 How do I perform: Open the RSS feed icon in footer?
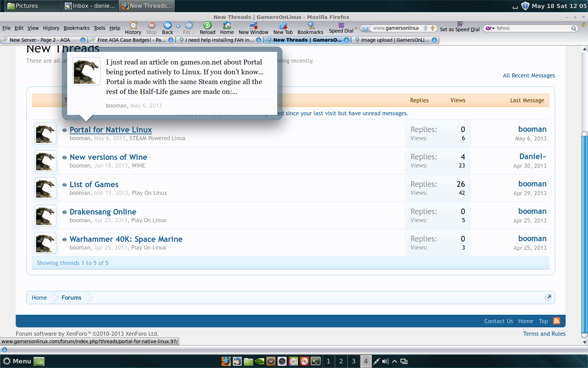[x=556, y=321]
